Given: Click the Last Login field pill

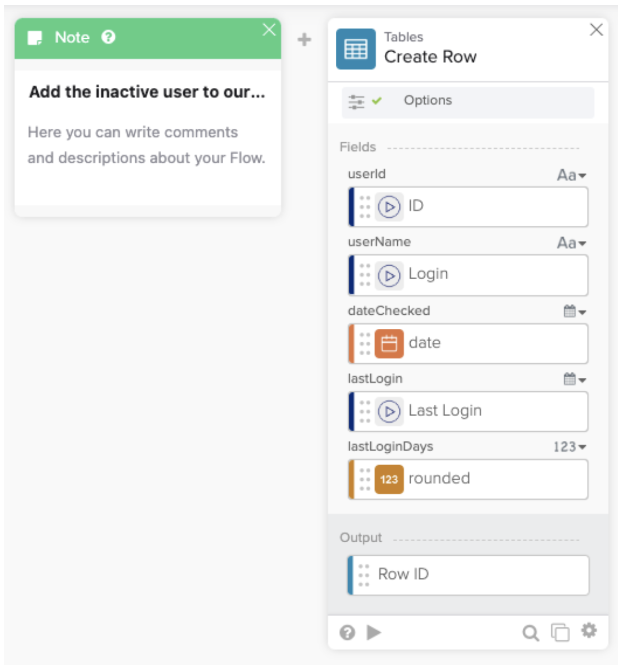Looking at the screenshot, I should tap(444, 411).
